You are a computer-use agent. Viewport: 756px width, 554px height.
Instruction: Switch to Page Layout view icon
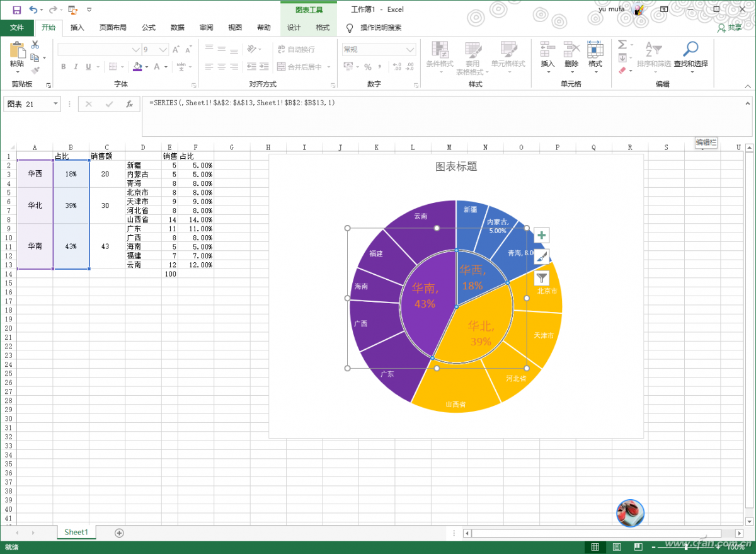[617, 546]
